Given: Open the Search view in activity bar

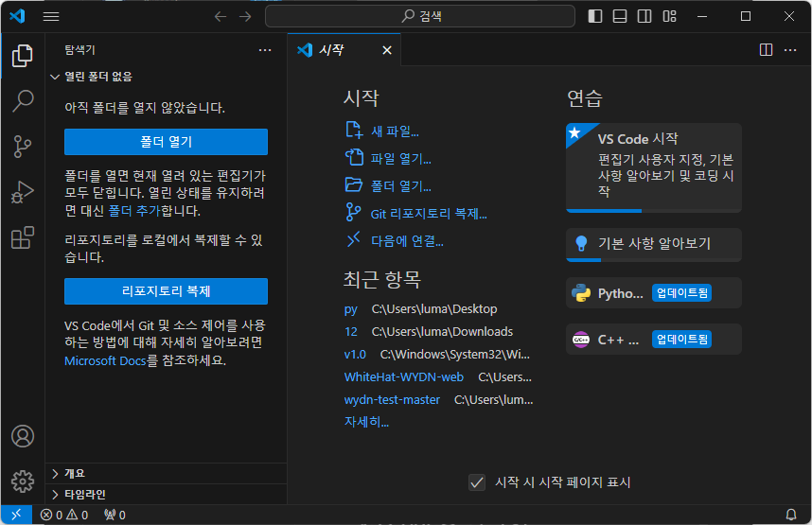Looking at the screenshot, I should pos(23,101).
